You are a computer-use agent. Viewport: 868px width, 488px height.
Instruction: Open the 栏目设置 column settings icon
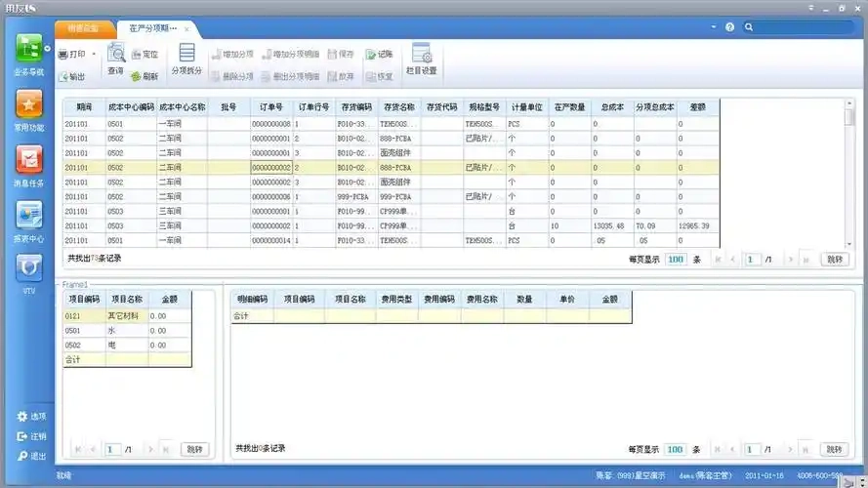421,60
